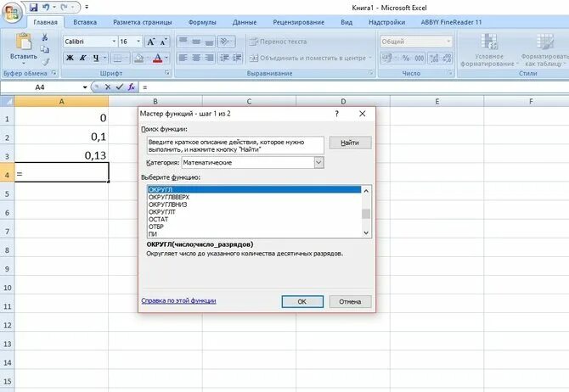This screenshot has height=392, width=569.
Task: Click Объединить и поместить в центре
Action: 307,58
